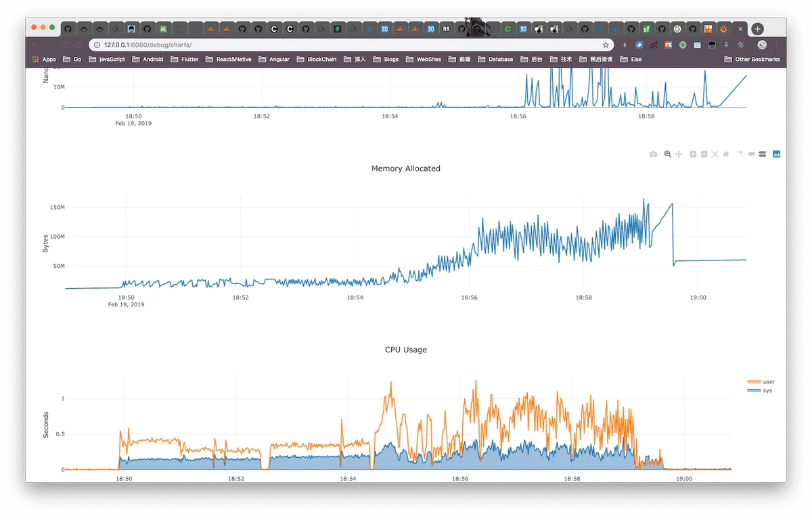Screen dimensions: 812x516
Task: Toggle the 'sys' CPU legend series
Action: tap(759, 390)
